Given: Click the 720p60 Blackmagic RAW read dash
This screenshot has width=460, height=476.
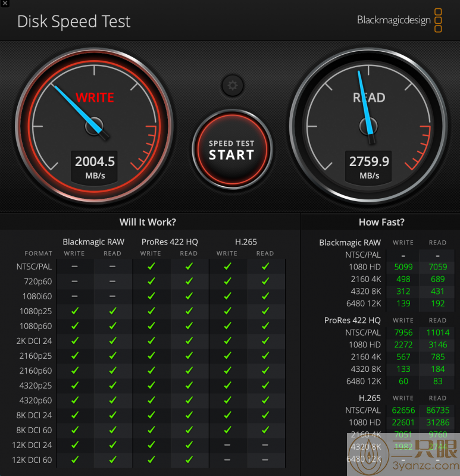Looking at the screenshot, I should (x=112, y=281).
